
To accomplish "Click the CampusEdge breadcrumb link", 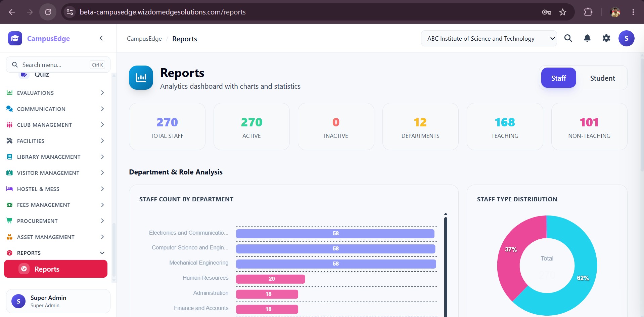I will point(144,39).
